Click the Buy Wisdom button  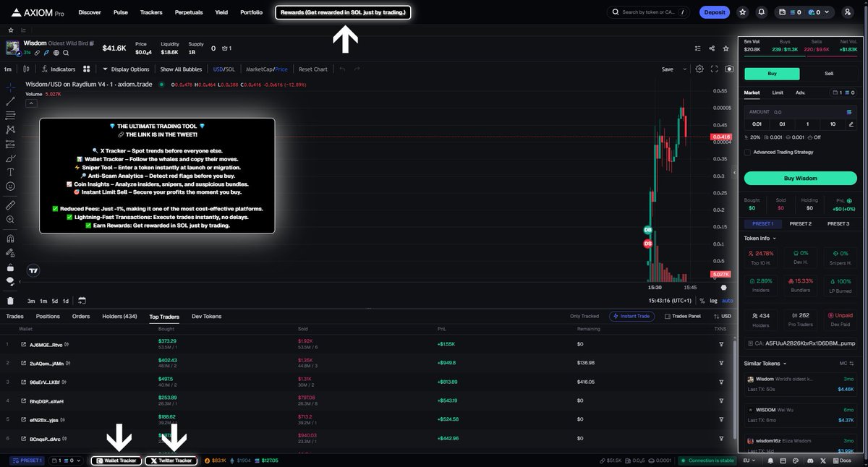[801, 178]
